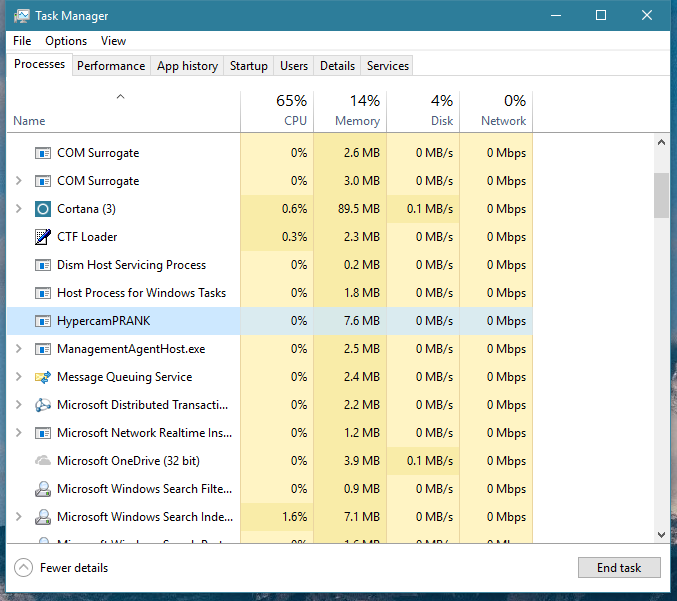677x601 pixels.
Task: Click OneDrive's 0.1 MB/s disk value
Action: pos(430,461)
